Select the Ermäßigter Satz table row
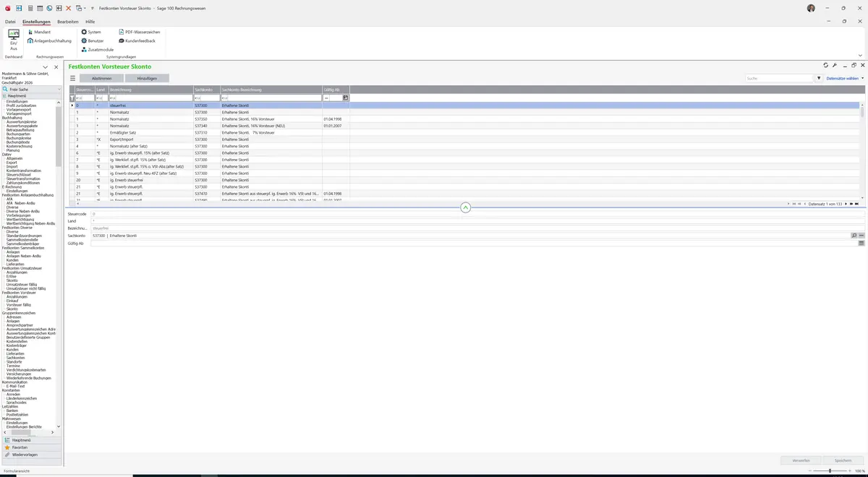This screenshot has width=868, height=477. pyautogui.click(x=465, y=133)
